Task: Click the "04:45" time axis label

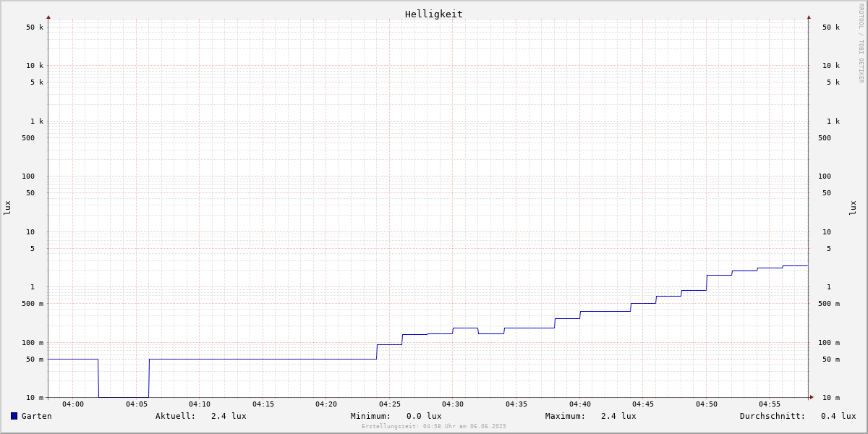Action: click(643, 404)
